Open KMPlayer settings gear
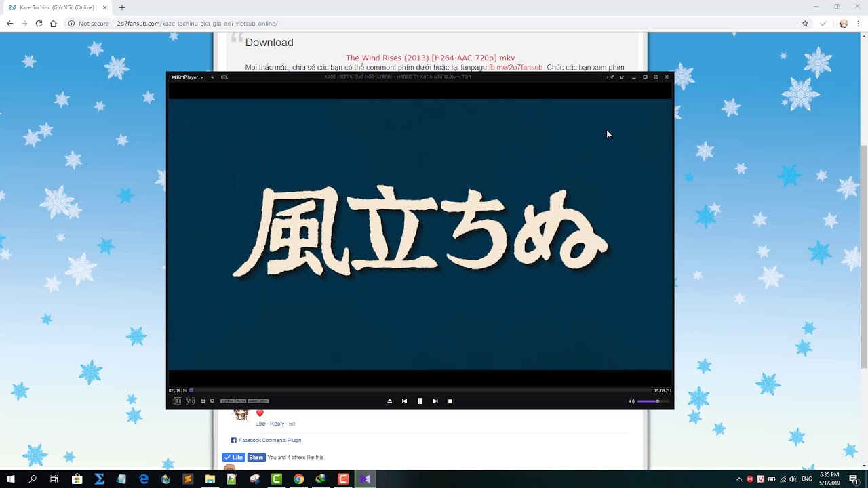The height and width of the screenshot is (488, 868). tap(212, 401)
